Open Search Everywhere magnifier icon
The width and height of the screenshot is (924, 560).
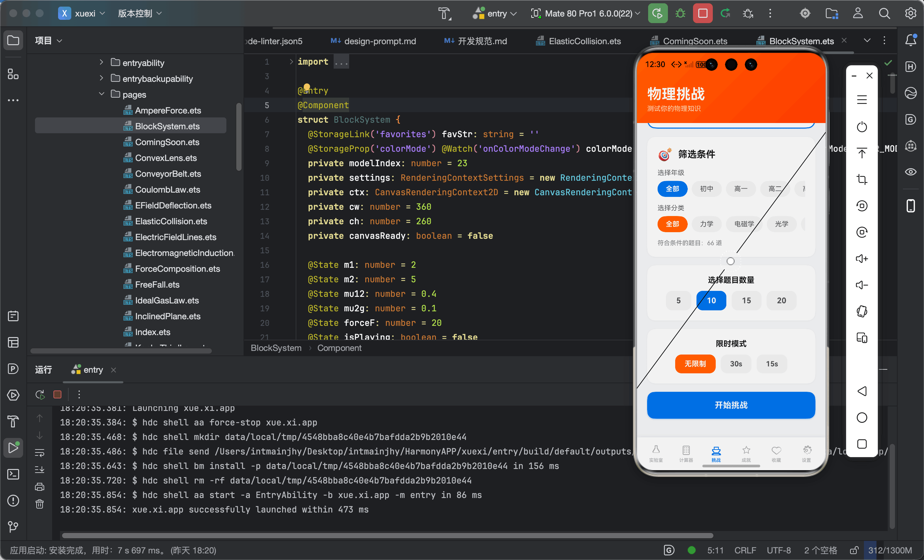tap(884, 14)
